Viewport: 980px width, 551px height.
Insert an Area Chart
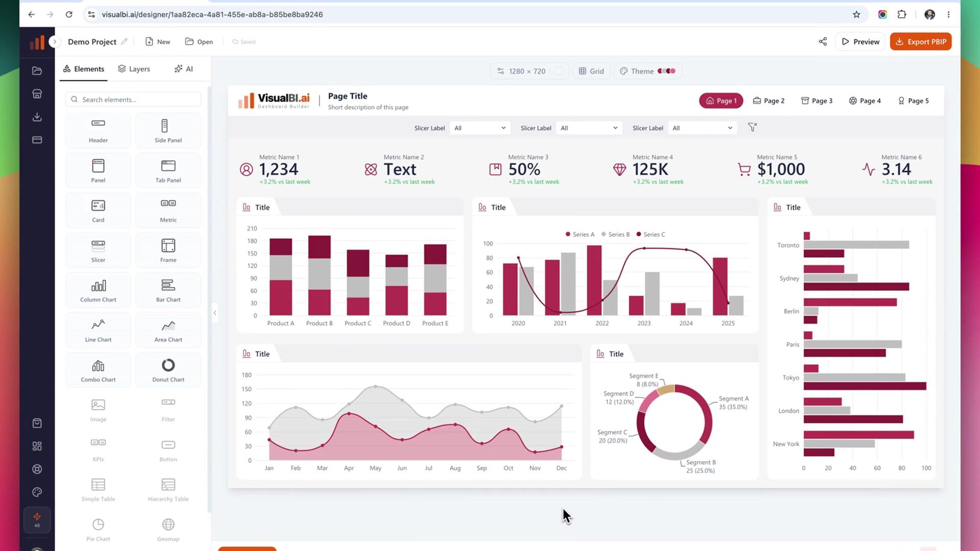[168, 330]
